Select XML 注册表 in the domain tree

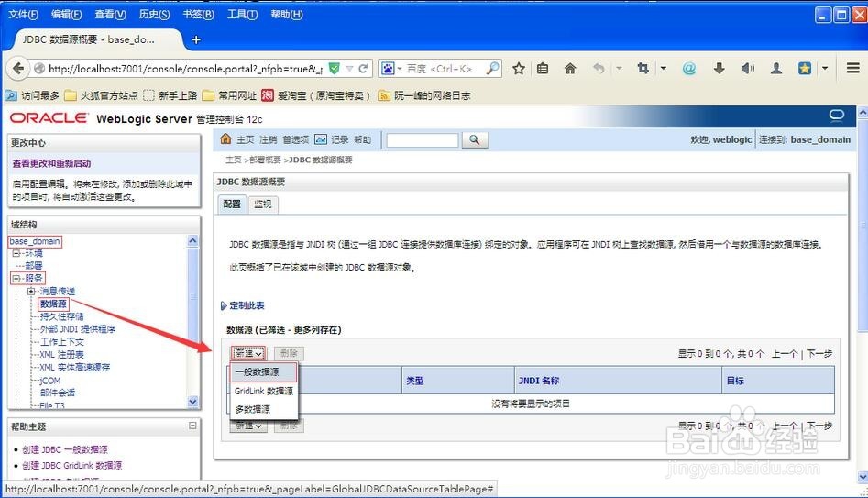62,355
